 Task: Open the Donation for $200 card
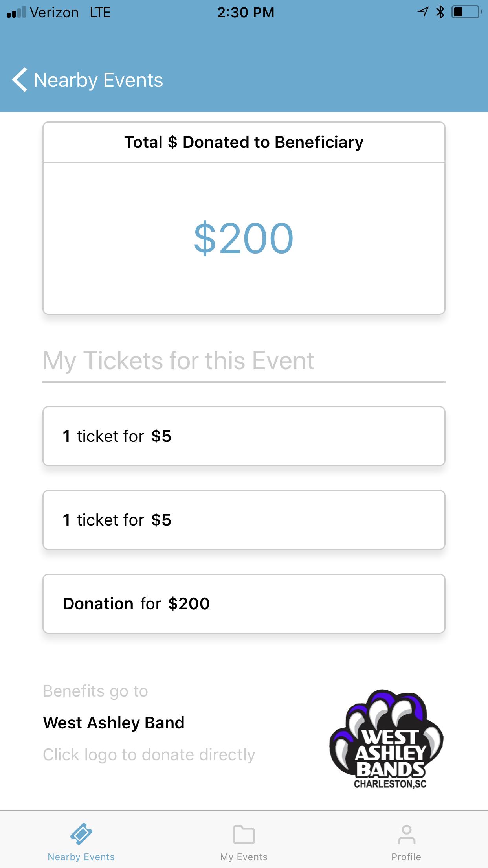(244, 603)
